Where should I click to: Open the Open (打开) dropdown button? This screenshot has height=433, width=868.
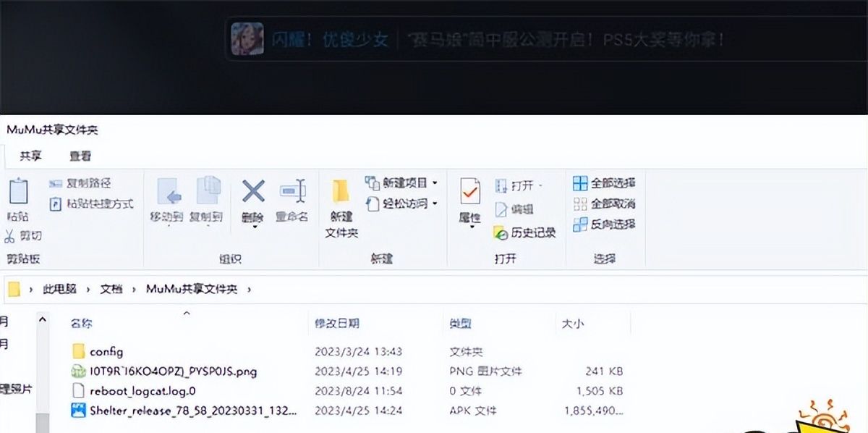point(519,186)
